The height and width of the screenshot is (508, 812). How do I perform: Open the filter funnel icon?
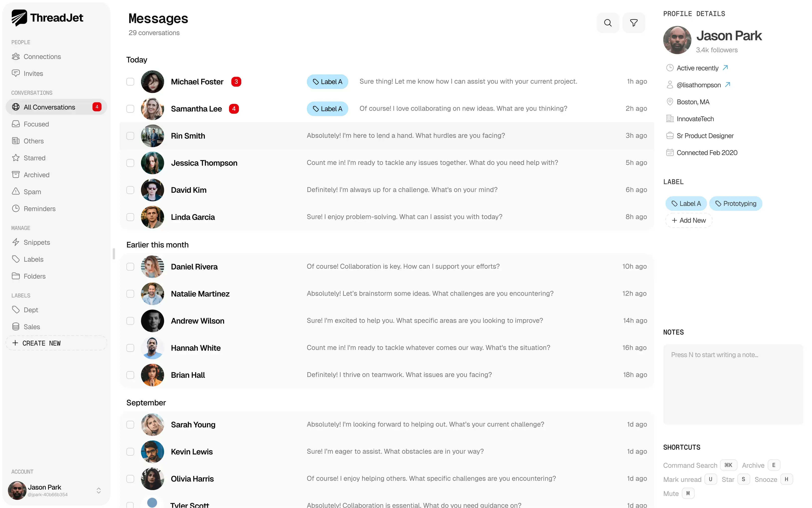(x=633, y=23)
